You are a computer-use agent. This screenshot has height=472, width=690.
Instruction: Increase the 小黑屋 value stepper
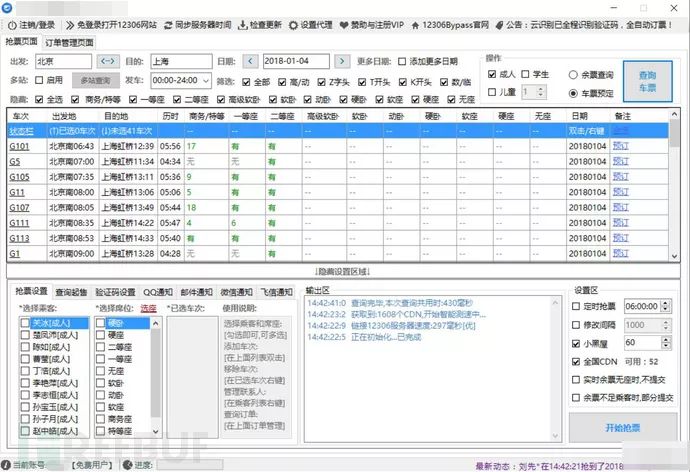pos(666,340)
